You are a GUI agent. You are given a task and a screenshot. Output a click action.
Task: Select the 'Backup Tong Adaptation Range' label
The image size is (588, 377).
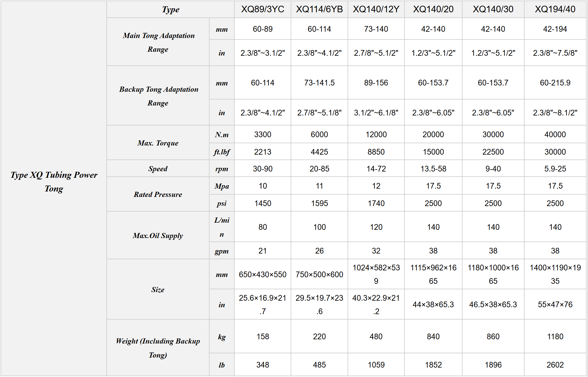158,96
